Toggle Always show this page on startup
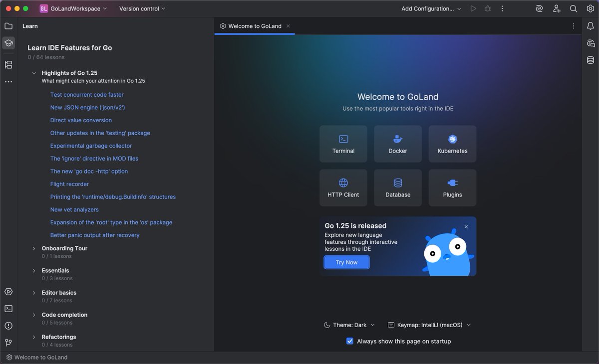Screen dimensions: 599x364 pos(350,341)
